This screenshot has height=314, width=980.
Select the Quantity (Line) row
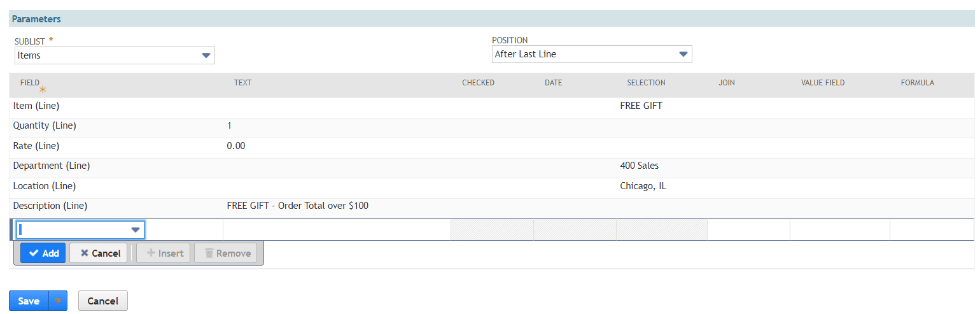pyautogui.click(x=45, y=125)
